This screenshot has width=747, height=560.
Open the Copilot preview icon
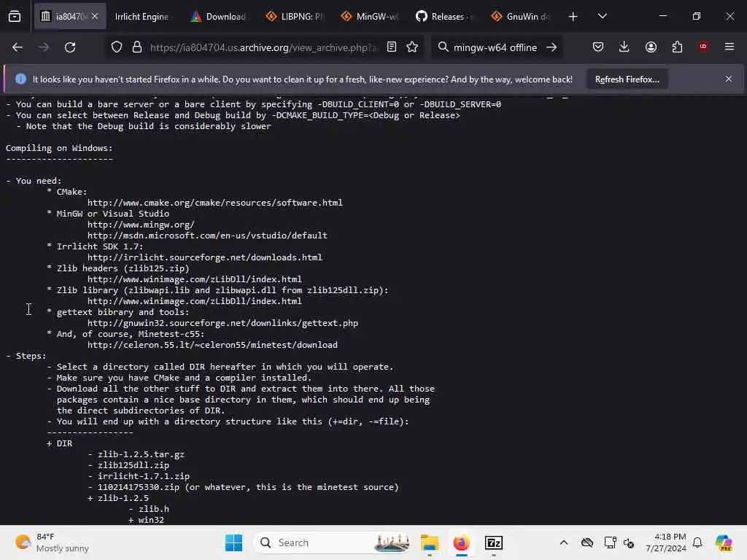[724, 542]
